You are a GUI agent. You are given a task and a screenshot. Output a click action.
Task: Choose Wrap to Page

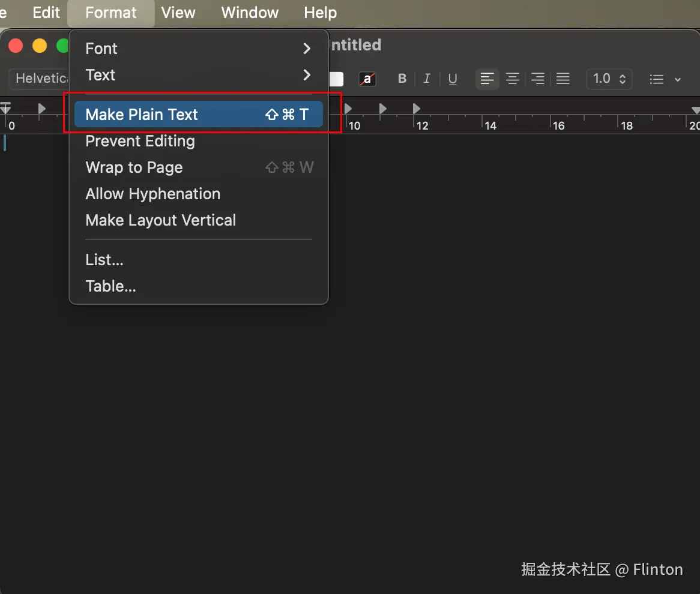pyautogui.click(x=198, y=167)
